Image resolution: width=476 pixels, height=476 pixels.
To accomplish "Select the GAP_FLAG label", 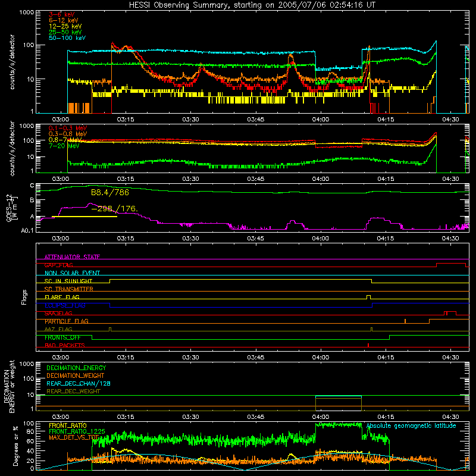I will click(58, 265).
